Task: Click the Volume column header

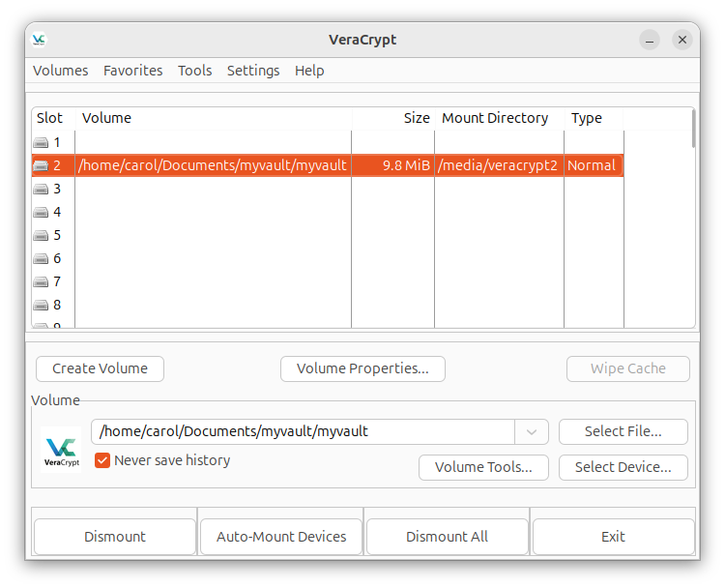Action: tap(214, 118)
